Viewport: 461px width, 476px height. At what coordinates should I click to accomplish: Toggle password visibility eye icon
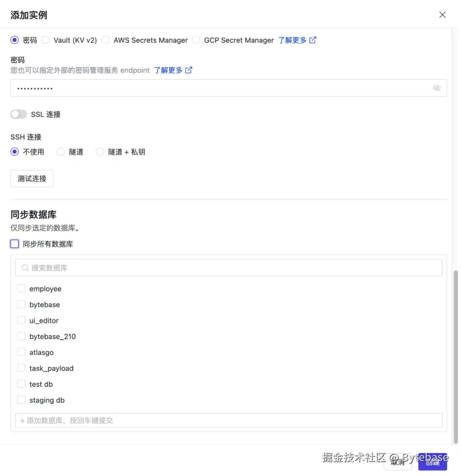click(437, 88)
